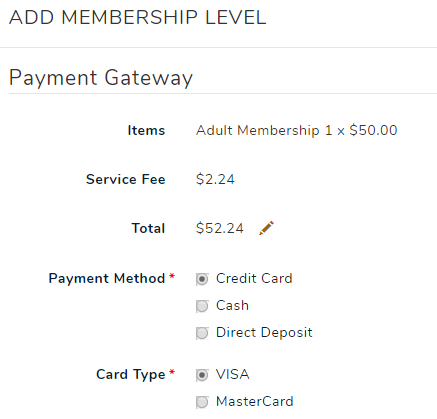Click the $50.00 item price
Screen dimensions: 437x419
(373, 130)
